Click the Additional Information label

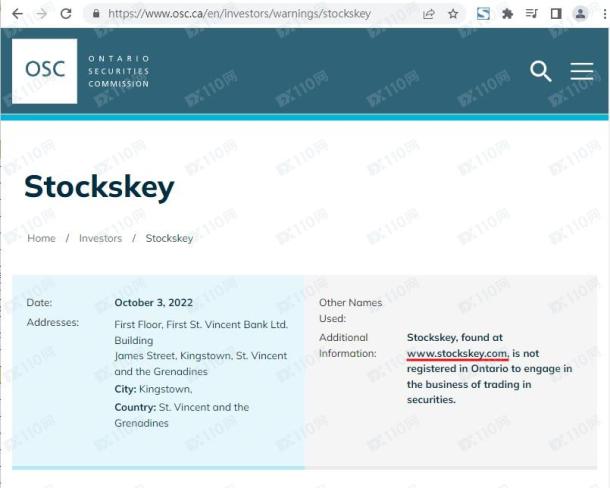[x=348, y=346]
